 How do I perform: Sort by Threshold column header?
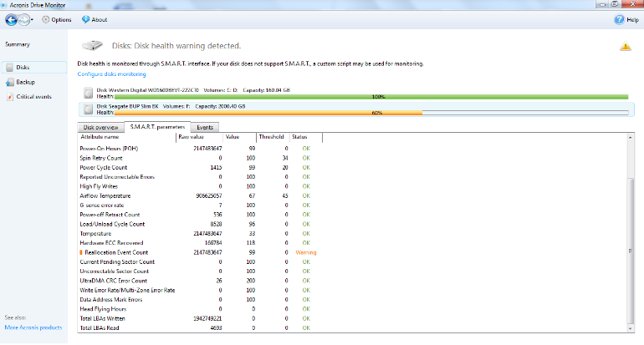click(x=273, y=137)
